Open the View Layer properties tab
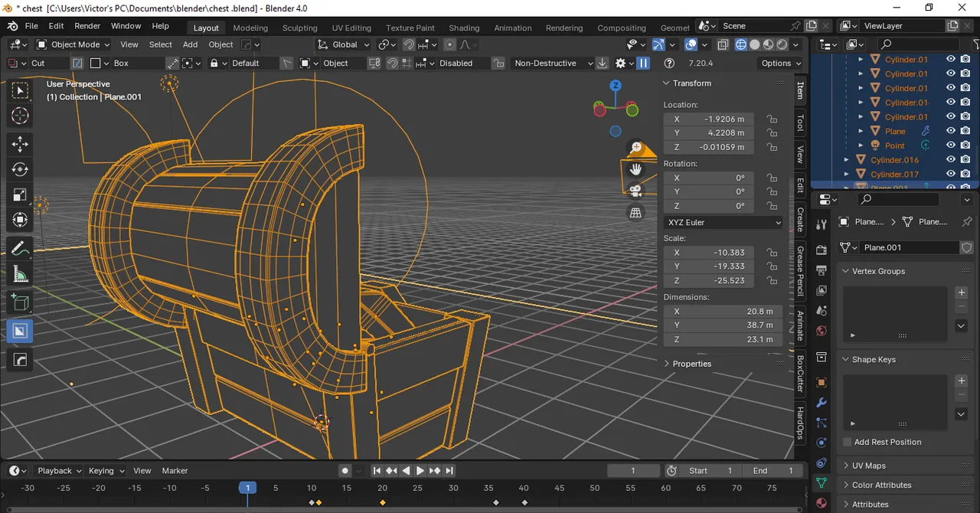Viewport: 980px width, 513px height. pyautogui.click(x=822, y=290)
